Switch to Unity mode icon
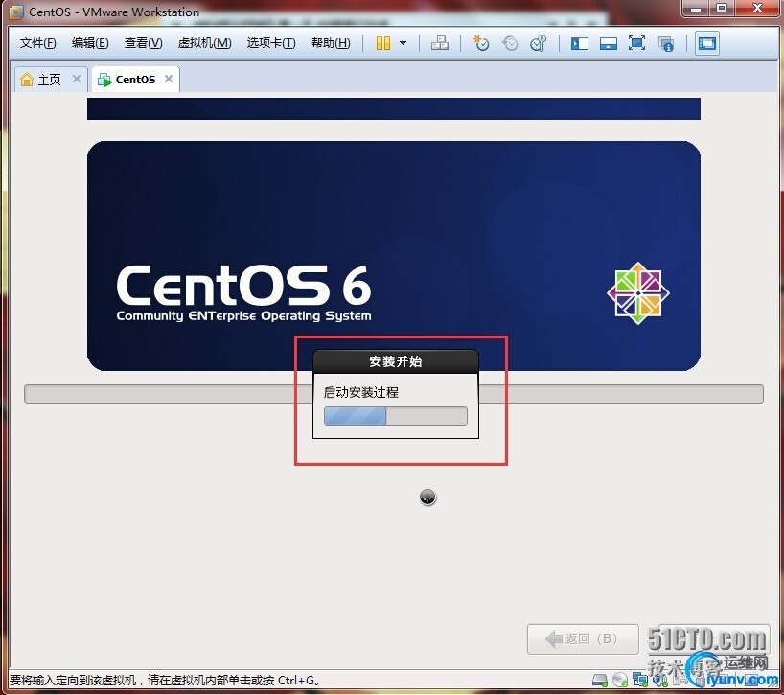Viewport: 784px width, 695px height. [665, 44]
